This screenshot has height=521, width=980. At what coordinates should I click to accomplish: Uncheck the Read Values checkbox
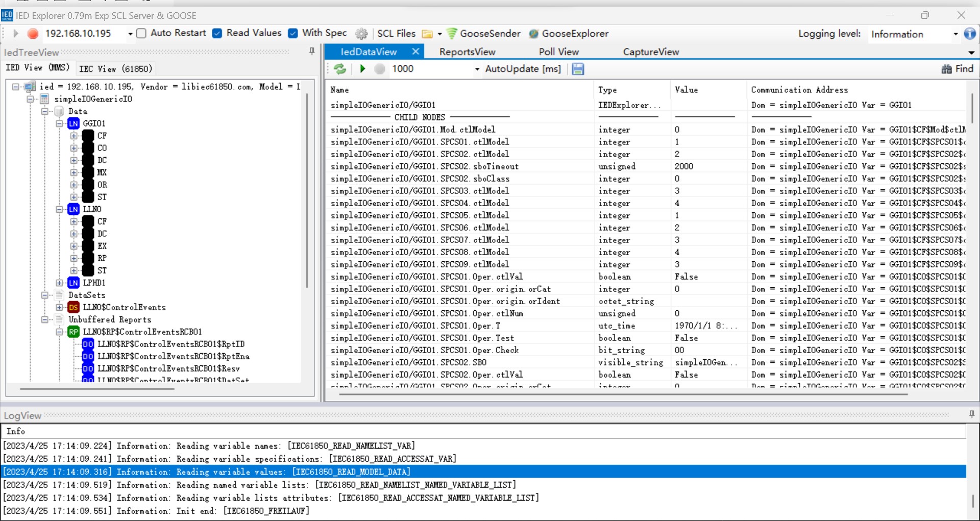point(217,34)
